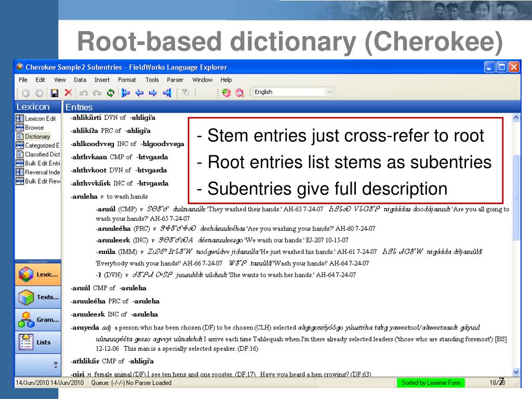Switch to Grammar area button
532x399 pixels.
38,320
